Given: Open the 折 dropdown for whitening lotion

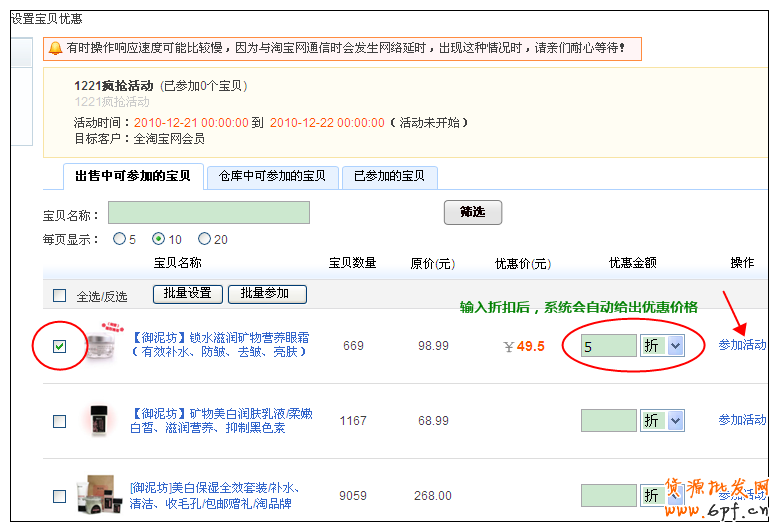Looking at the screenshot, I should [663, 420].
